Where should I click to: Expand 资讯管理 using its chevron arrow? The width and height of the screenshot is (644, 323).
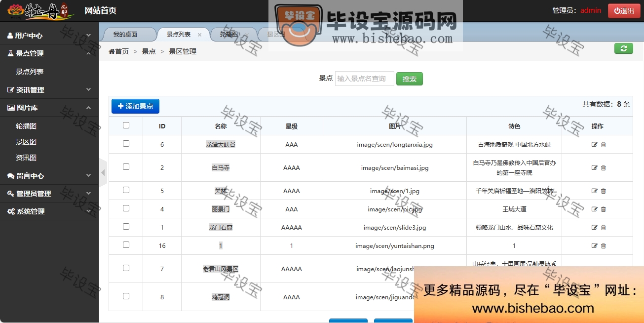[88, 90]
